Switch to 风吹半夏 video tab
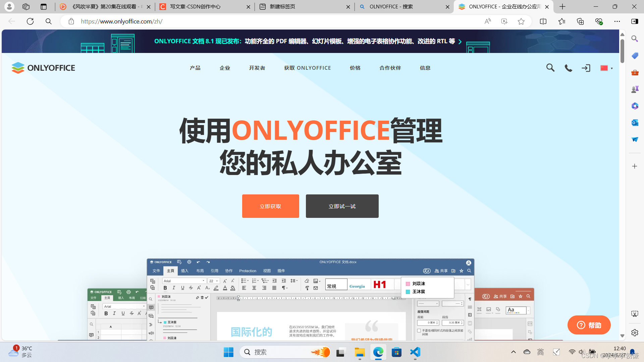 pyautogui.click(x=104, y=7)
